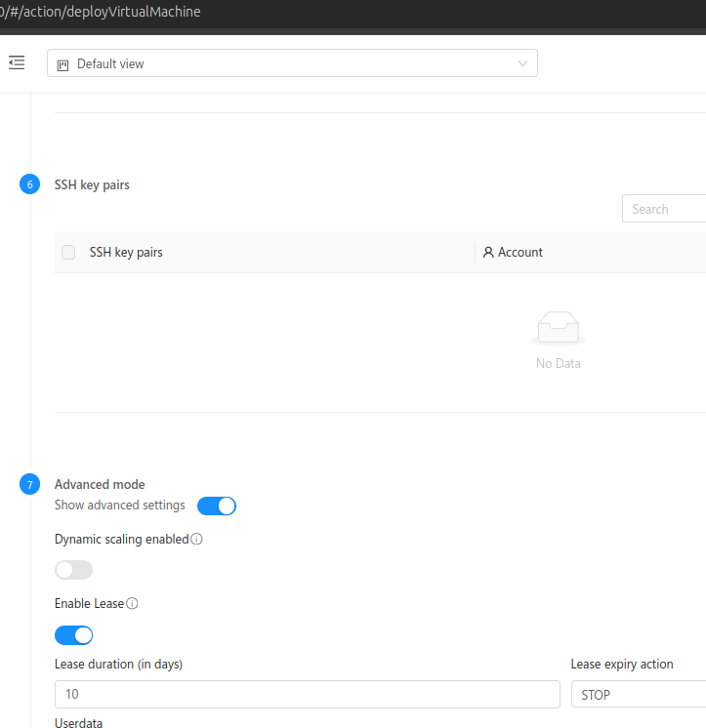This screenshot has height=728, width=706.
Task: Check the select-all SSH key pairs checkbox
Action: point(68,252)
